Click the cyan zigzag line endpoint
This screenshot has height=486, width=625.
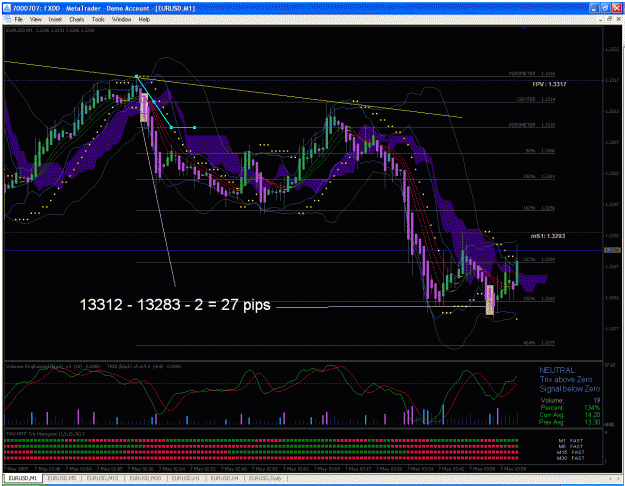[195, 127]
